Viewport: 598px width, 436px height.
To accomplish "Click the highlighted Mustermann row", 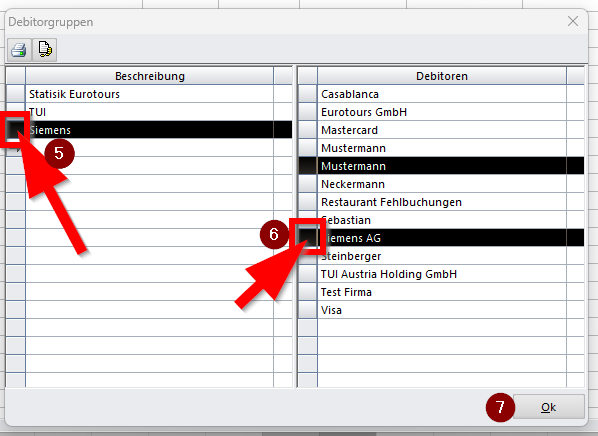I will [442, 166].
